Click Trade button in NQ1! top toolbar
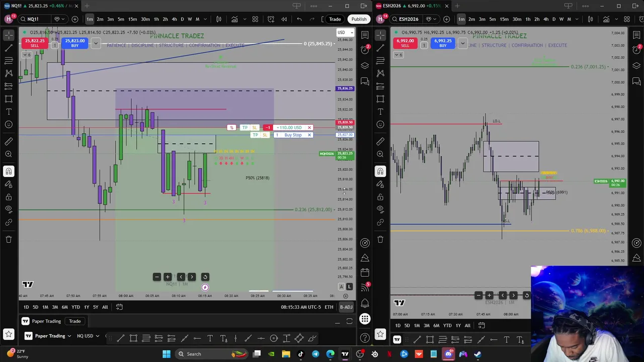 335,19
